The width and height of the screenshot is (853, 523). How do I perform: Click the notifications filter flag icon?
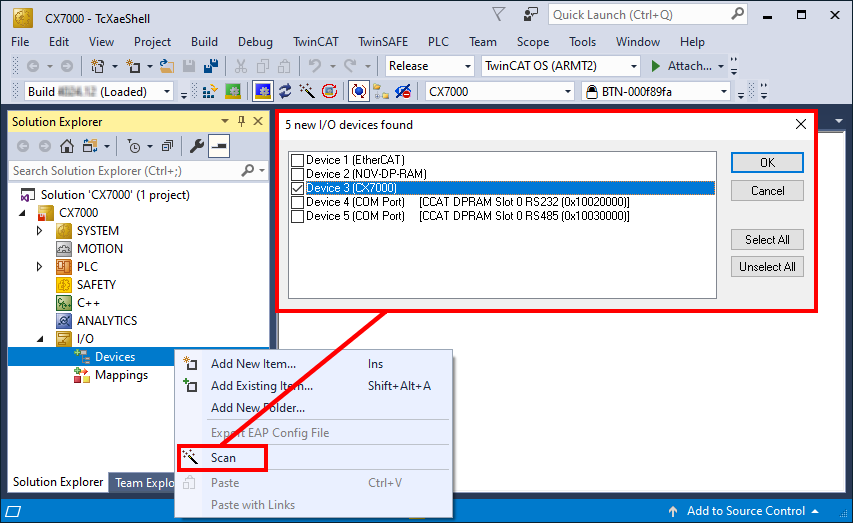pyautogui.click(x=498, y=15)
